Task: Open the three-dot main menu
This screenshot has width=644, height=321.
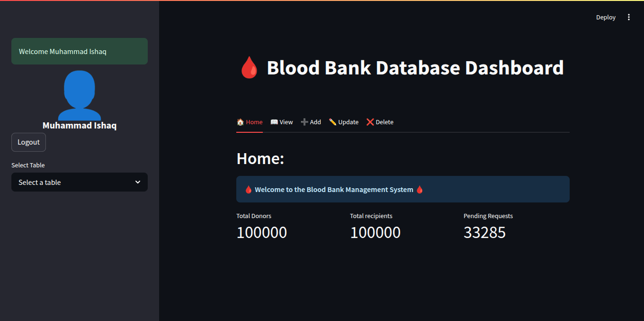Action: (x=629, y=17)
